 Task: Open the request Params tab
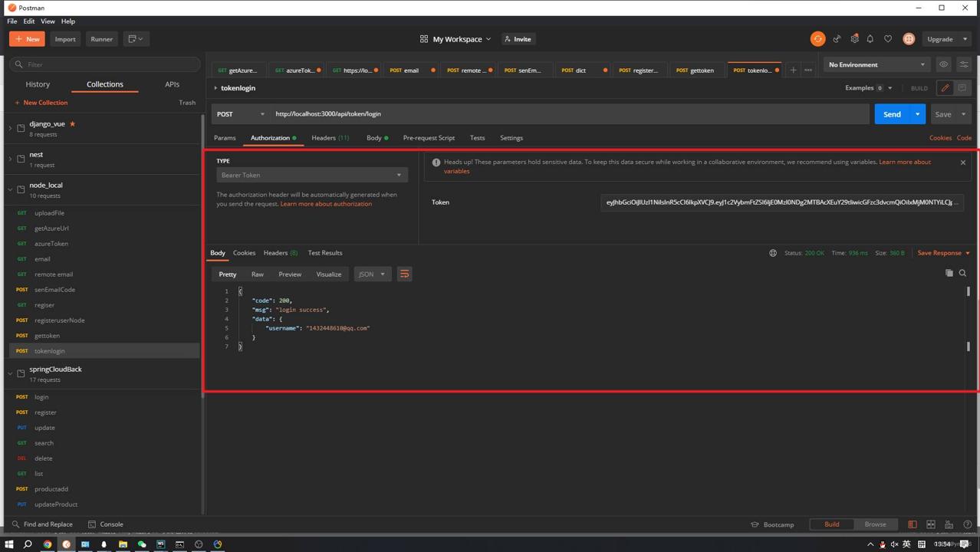(225, 138)
